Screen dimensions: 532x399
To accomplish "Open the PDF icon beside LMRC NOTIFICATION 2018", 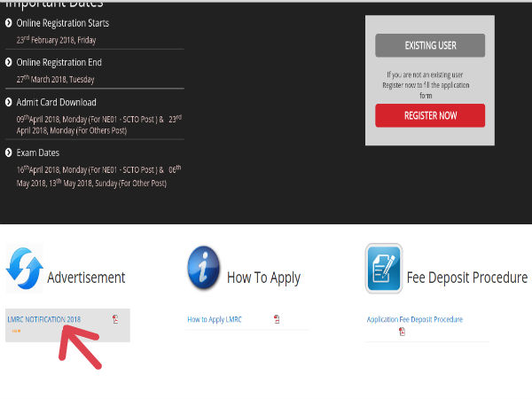I will coord(115,319).
